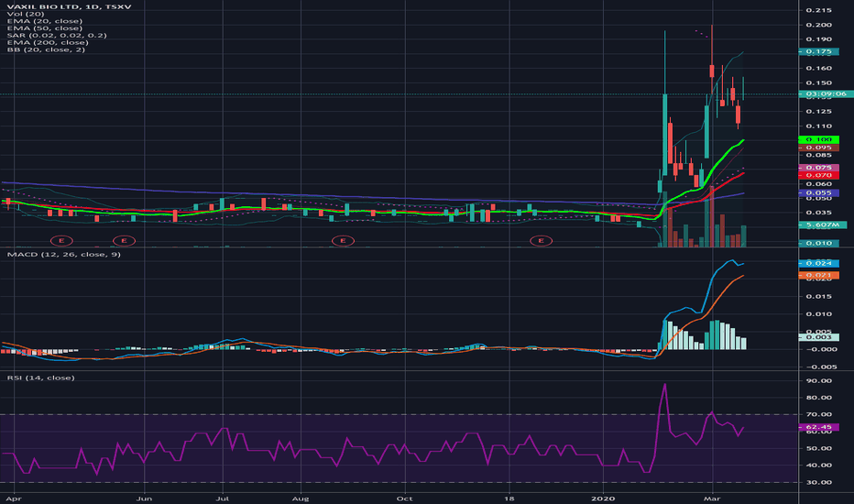
Task: Click the first earnings E marker near April
Action: pos(61,240)
